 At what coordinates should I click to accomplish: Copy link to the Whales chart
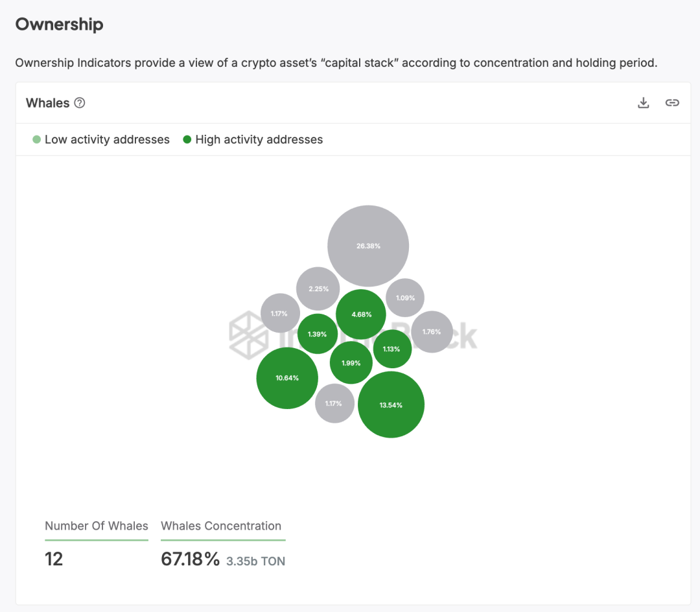pos(672,102)
